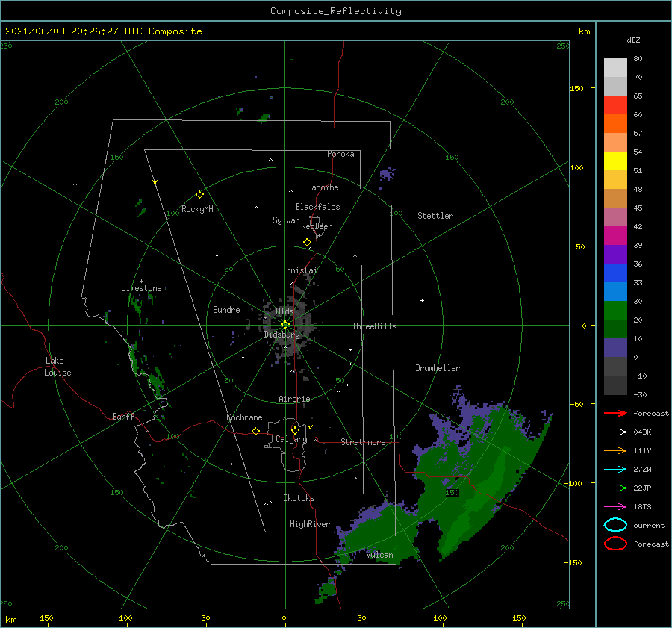Select the cyan current ellipse icon
672x628 pixels.
(x=615, y=525)
